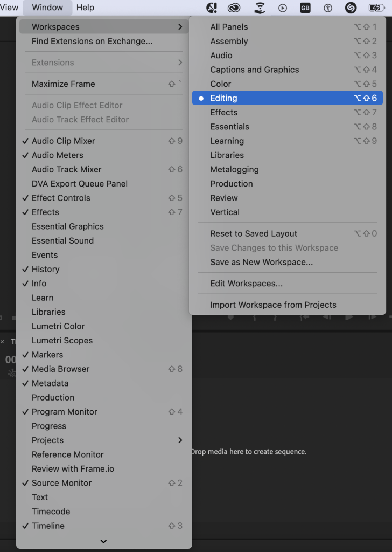This screenshot has width=392, height=552.
Task: Choose Import Workspace from Projects
Action: 287,305
